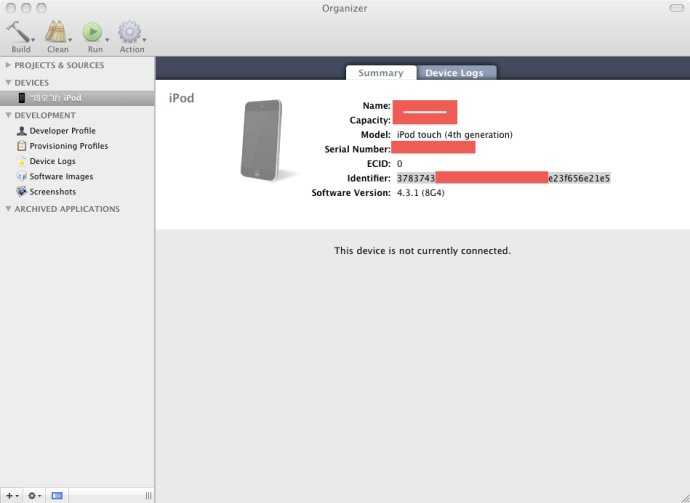Screen dimensions: 690x503
Task: Toggle the blue view button at bottom
Action: [x=57, y=496]
